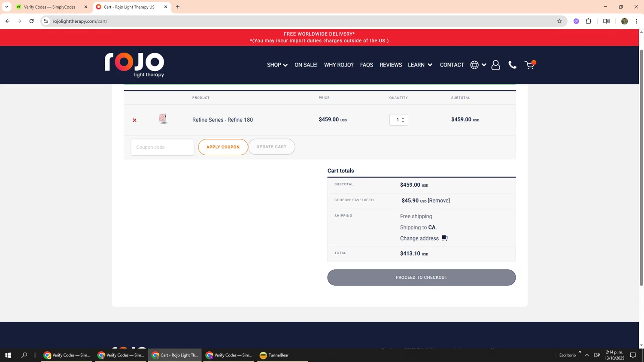Remove Refine 180 with red X
This screenshot has width=644, height=362.
point(134,120)
